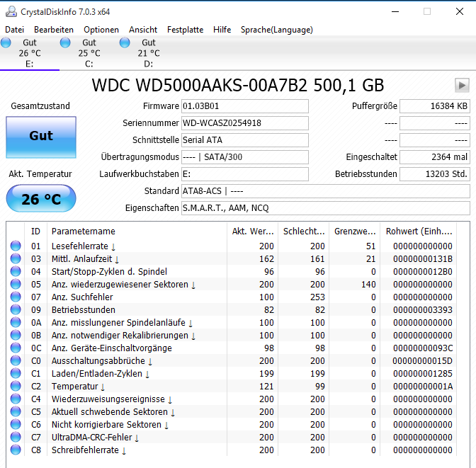Click status orb of Nicht korrigierbare Sektoren
476x468 pixels.
(x=16, y=424)
